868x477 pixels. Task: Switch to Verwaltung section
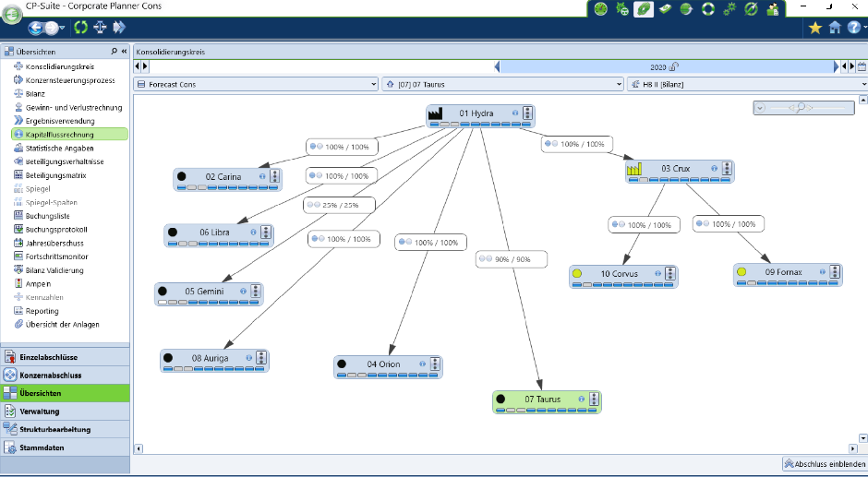tap(66, 411)
